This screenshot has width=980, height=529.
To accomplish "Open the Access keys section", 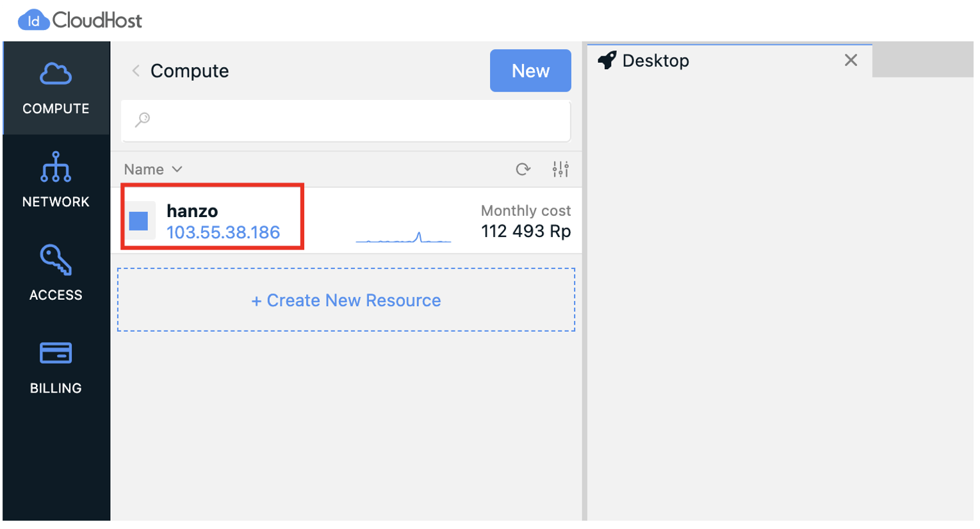I will point(56,260).
